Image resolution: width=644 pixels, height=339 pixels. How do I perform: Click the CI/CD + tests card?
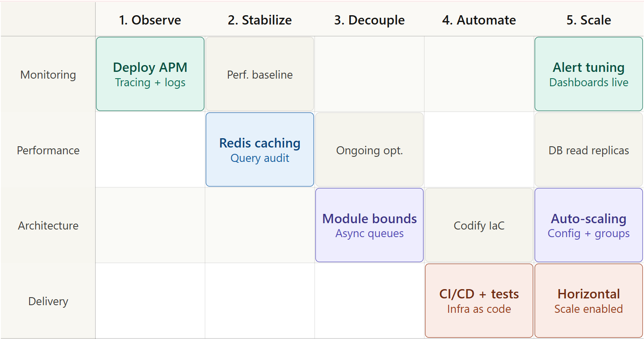point(479,301)
